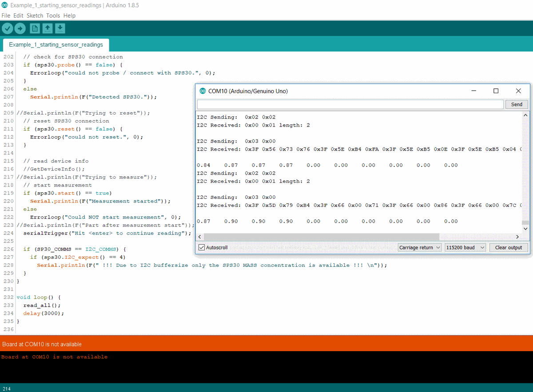Click line number 214 in bottom status bar
533x392 pixels.
6,389
